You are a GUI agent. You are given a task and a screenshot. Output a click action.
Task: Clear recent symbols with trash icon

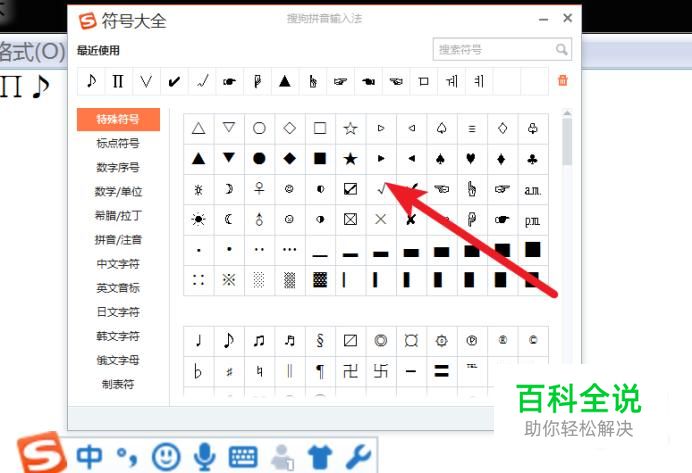click(563, 80)
